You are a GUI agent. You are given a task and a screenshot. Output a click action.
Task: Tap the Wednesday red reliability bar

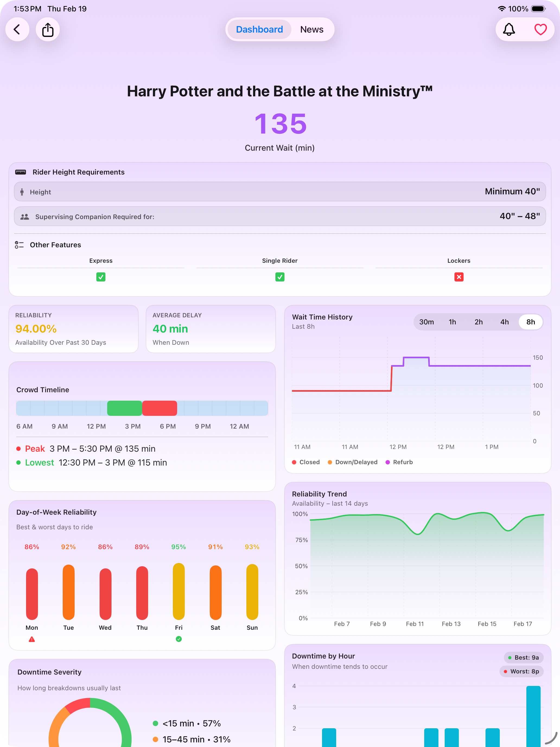[x=105, y=594]
